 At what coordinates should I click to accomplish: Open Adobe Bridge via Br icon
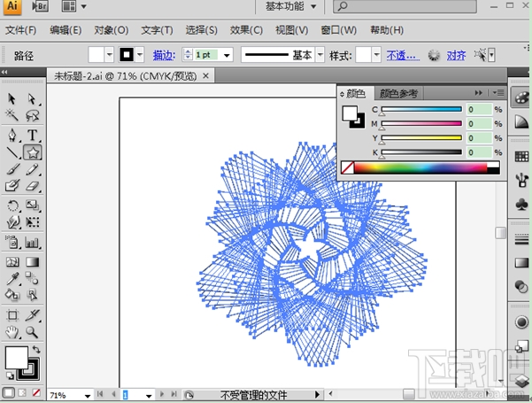pyautogui.click(x=40, y=6)
